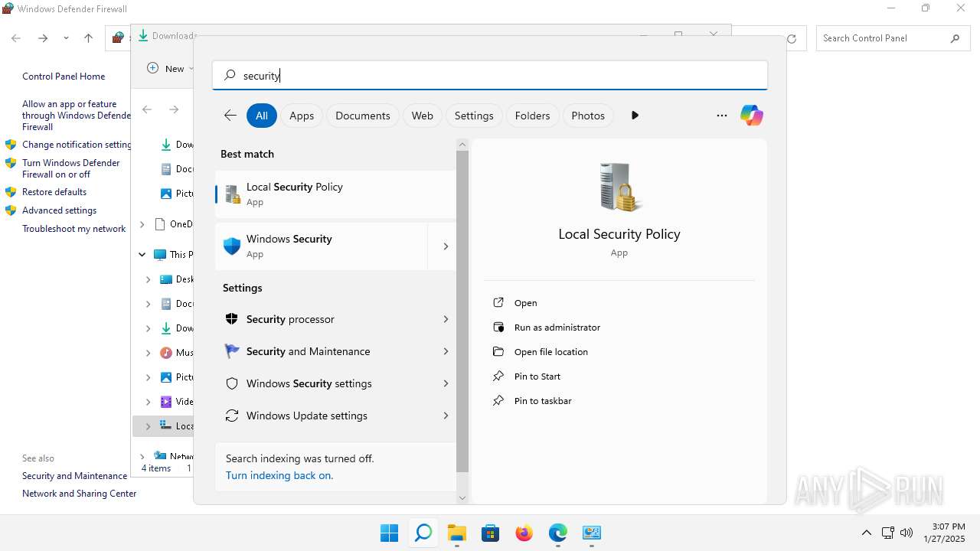980x551 pixels.
Task: Open Microsoft Store from the taskbar
Action: pyautogui.click(x=490, y=533)
